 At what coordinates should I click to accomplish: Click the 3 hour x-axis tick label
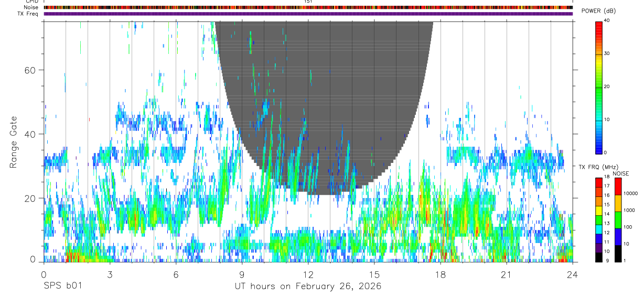pyautogui.click(x=110, y=274)
